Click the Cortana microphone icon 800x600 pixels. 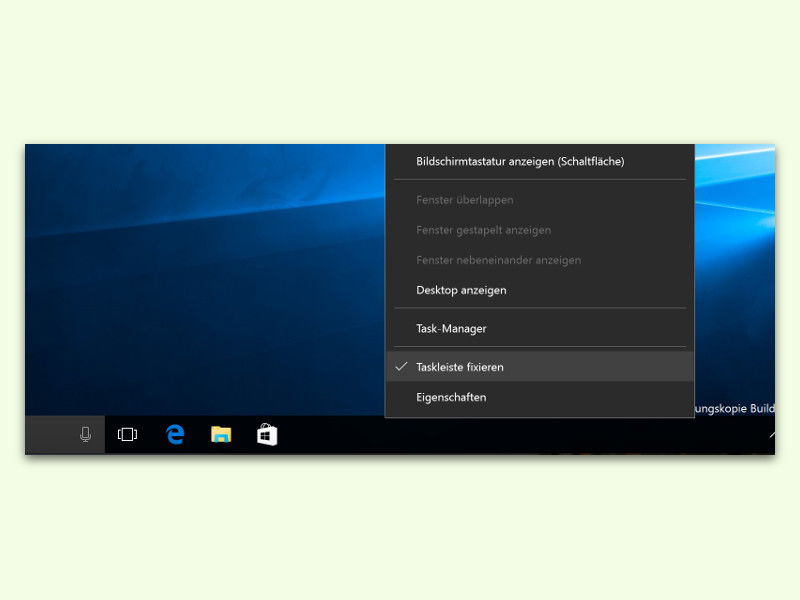tap(86, 435)
